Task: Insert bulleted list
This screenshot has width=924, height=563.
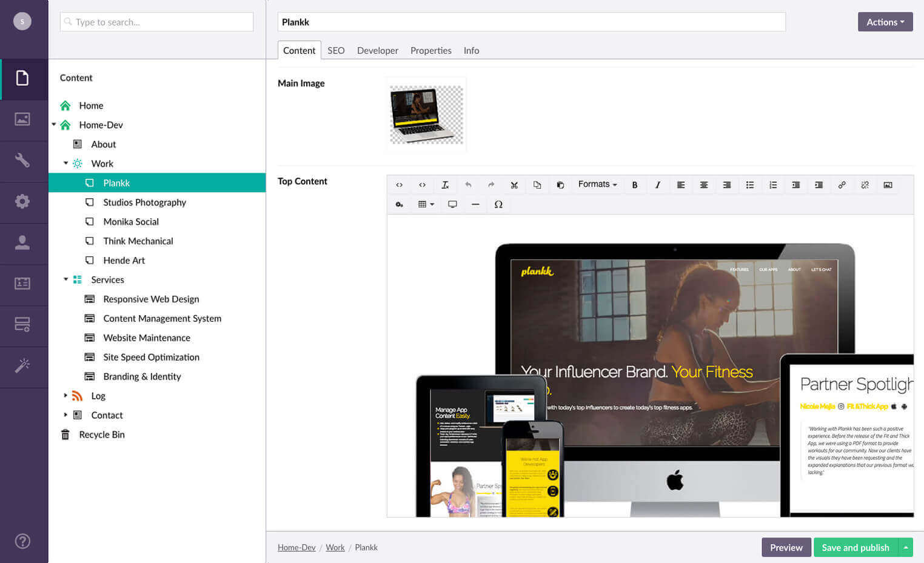Action: pyautogui.click(x=750, y=185)
